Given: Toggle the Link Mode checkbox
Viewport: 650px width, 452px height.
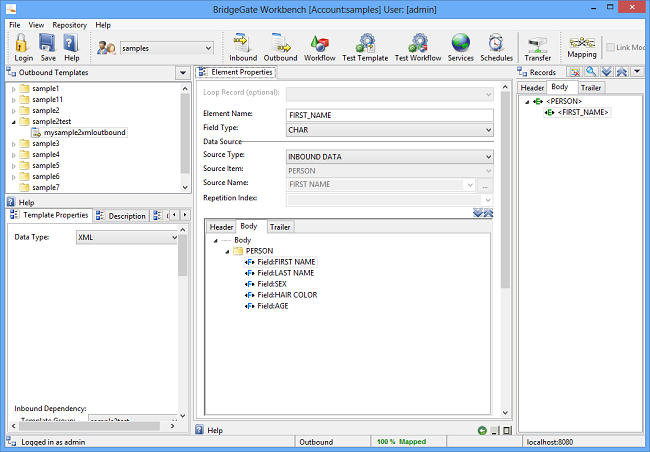Looking at the screenshot, I should click(x=610, y=47).
